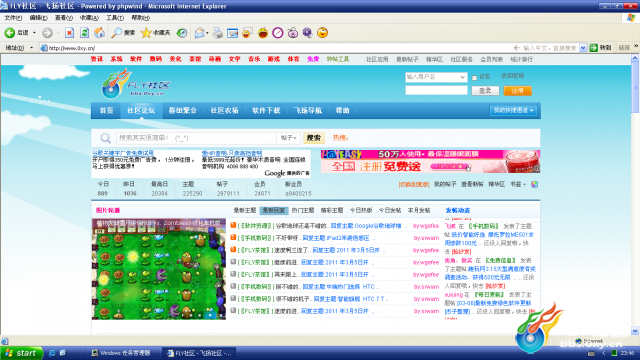This screenshot has width=640, height=360.
Task: Tick the remember-me checkbox beside username field
Action: pos(474,77)
